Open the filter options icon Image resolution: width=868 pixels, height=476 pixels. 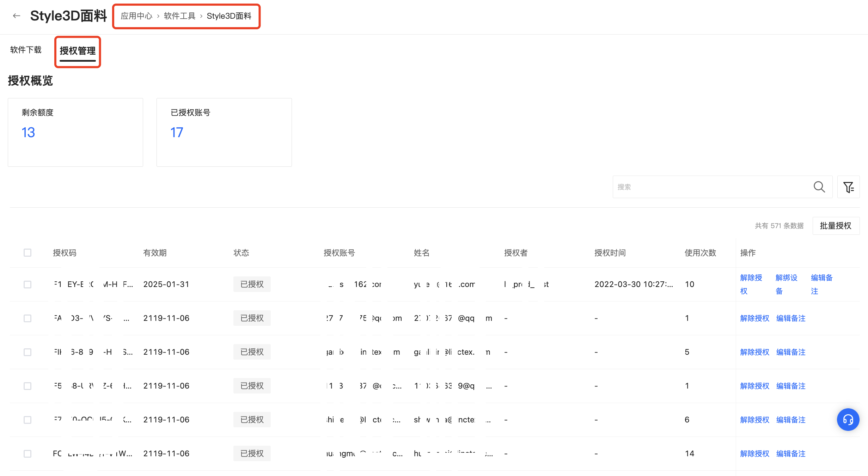(x=848, y=187)
